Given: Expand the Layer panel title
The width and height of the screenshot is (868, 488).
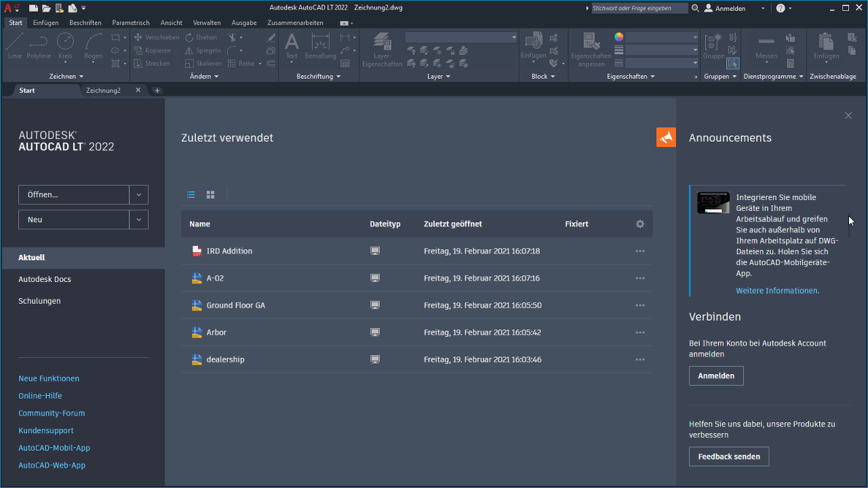Looking at the screenshot, I should coord(439,77).
